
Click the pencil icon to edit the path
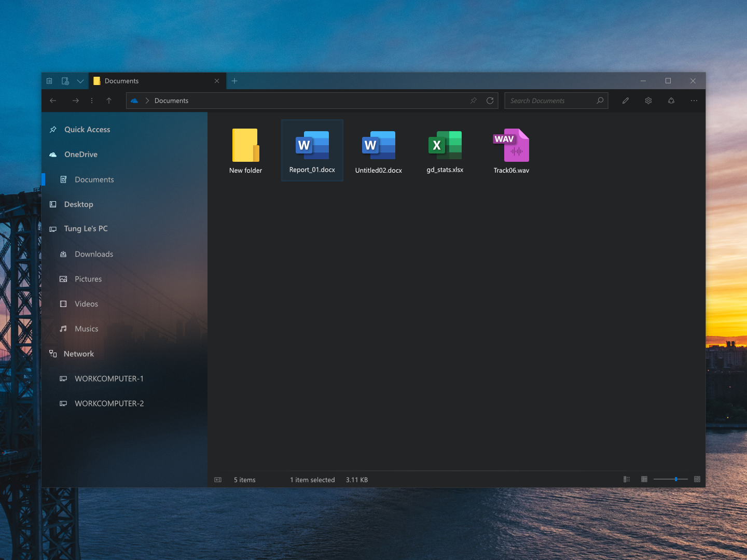[625, 100]
